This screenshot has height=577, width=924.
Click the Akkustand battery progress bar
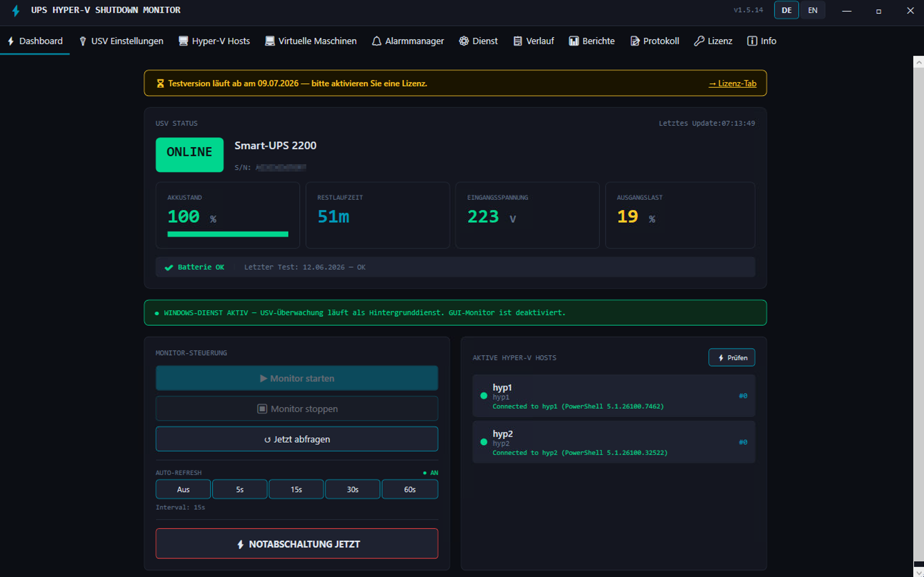(228, 234)
